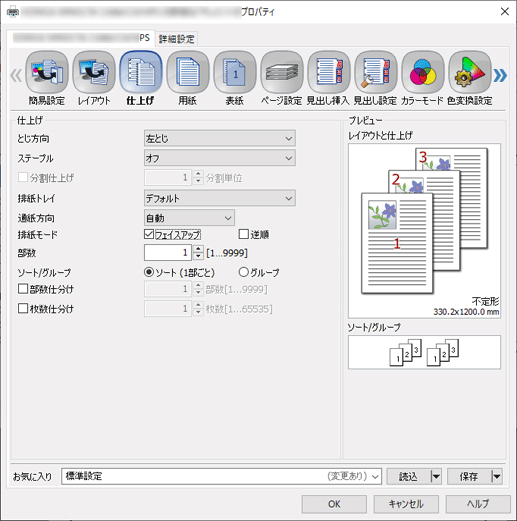The width and height of the screenshot is (517, 521).
Task: Click the ソート/グループ preview image
Action: 424,352
